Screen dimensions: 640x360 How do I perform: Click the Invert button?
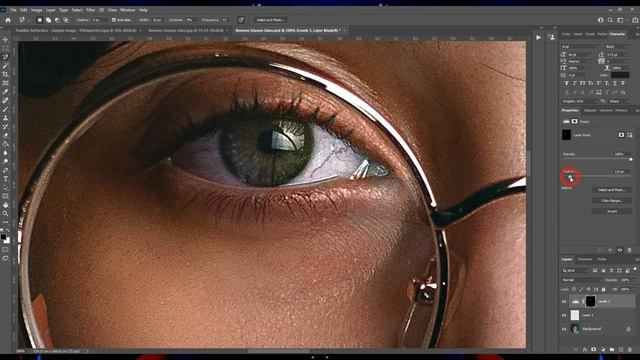click(611, 211)
